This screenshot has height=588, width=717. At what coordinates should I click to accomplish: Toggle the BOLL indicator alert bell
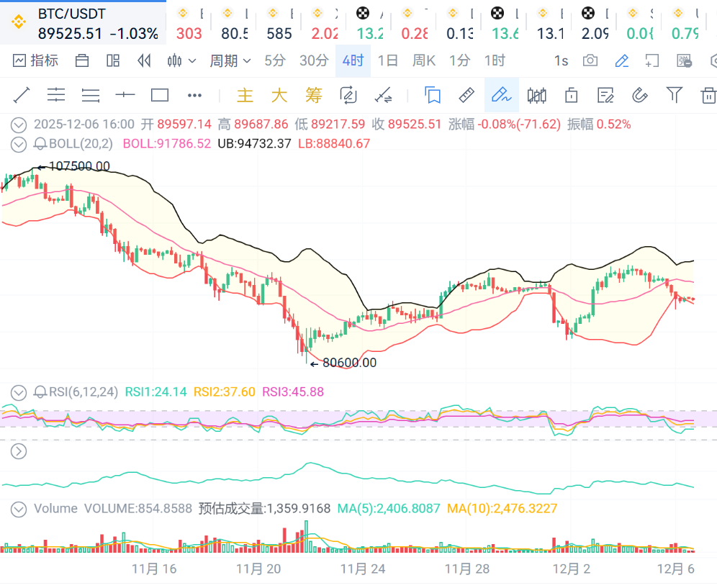click(40, 144)
